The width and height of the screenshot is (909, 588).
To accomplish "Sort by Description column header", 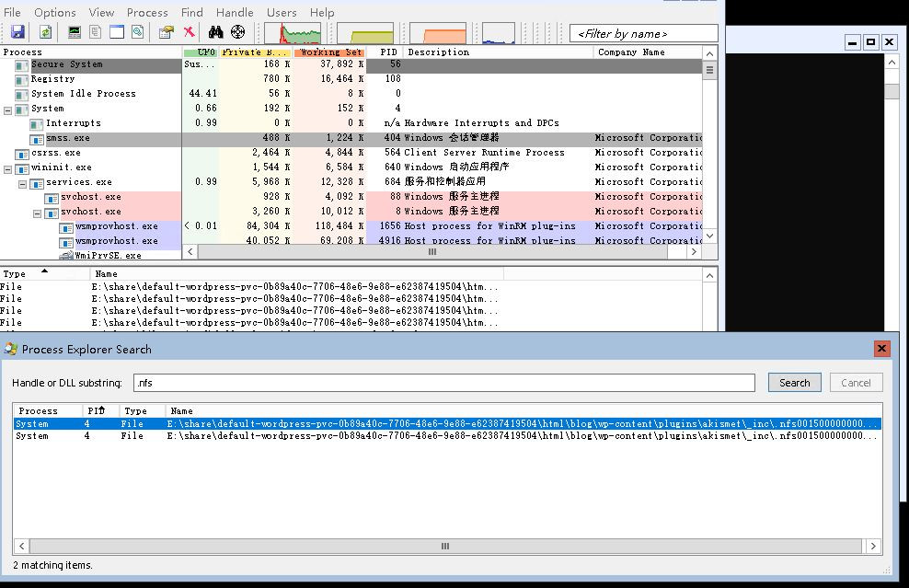I will pos(499,52).
